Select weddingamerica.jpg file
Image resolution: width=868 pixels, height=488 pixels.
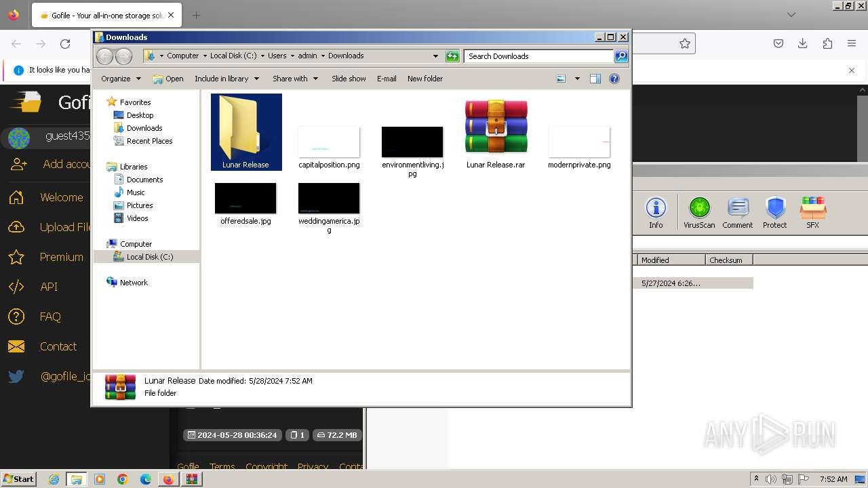329,207
